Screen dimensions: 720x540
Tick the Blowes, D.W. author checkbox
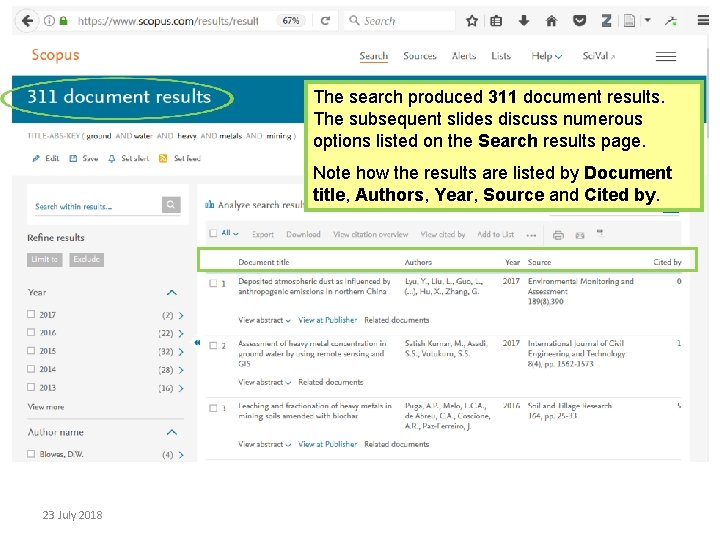(31, 454)
